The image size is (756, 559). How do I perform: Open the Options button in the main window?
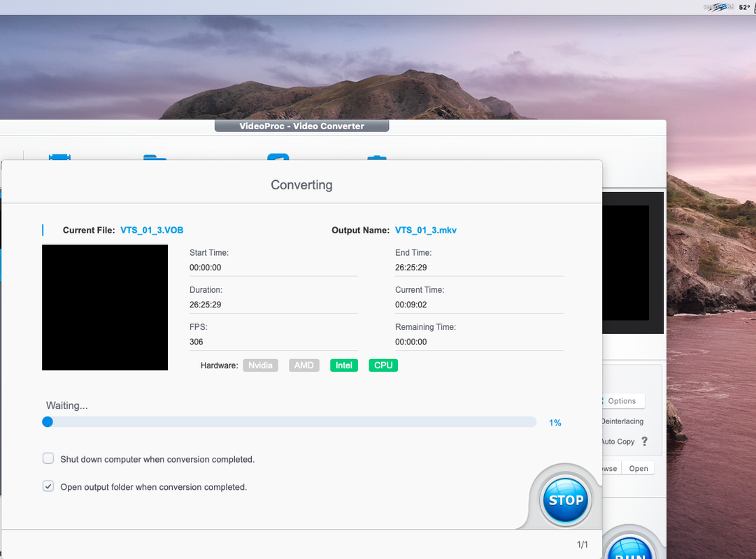[623, 401]
